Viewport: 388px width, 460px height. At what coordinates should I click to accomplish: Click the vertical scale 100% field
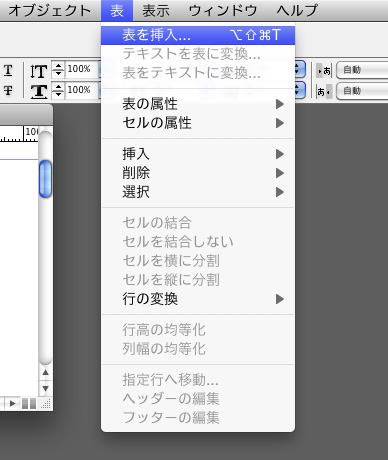click(x=83, y=69)
